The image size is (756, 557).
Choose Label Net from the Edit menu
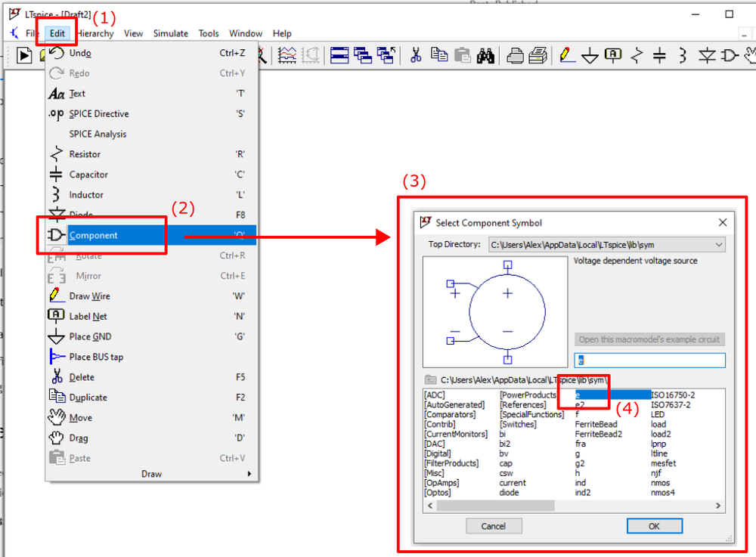[x=151, y=316]
